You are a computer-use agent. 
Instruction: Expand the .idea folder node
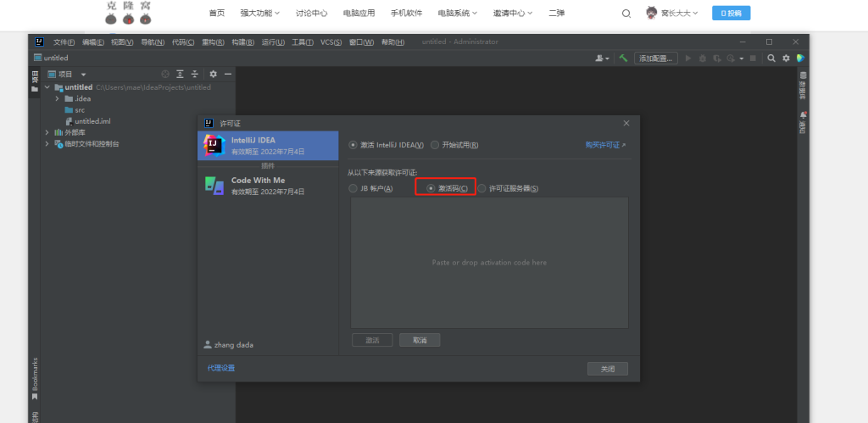57,98
